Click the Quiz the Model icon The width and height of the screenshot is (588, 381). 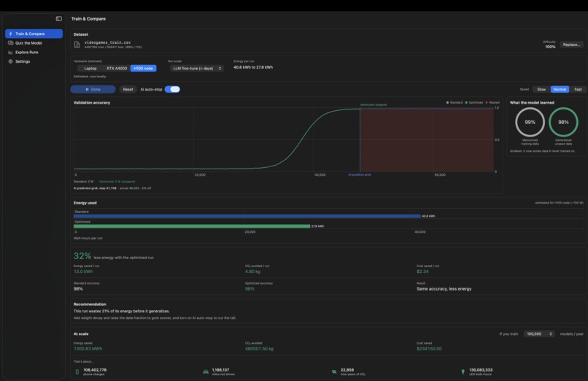10,43
